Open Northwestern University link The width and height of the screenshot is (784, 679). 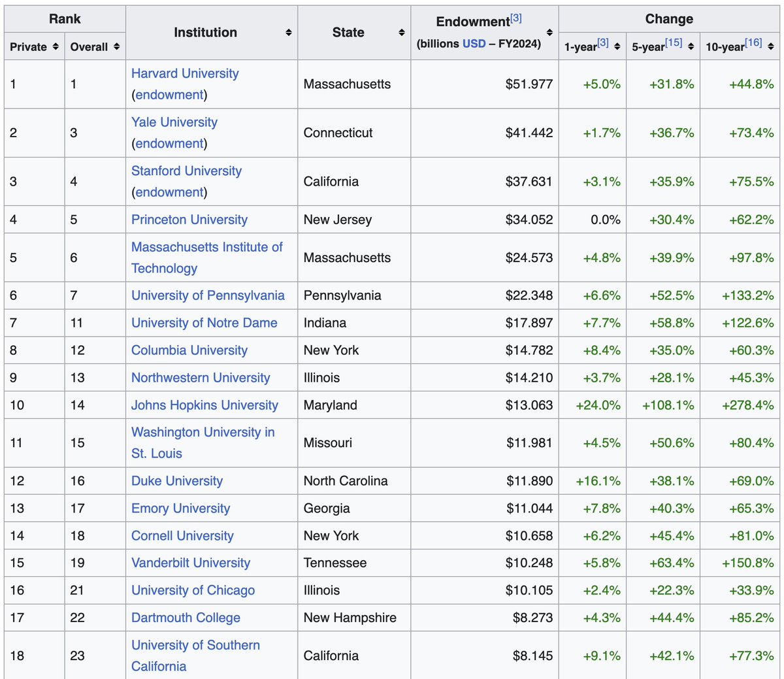[201, 378]
